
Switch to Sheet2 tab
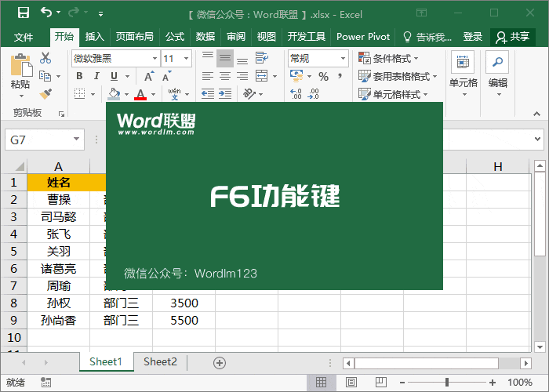coord(160,361)
